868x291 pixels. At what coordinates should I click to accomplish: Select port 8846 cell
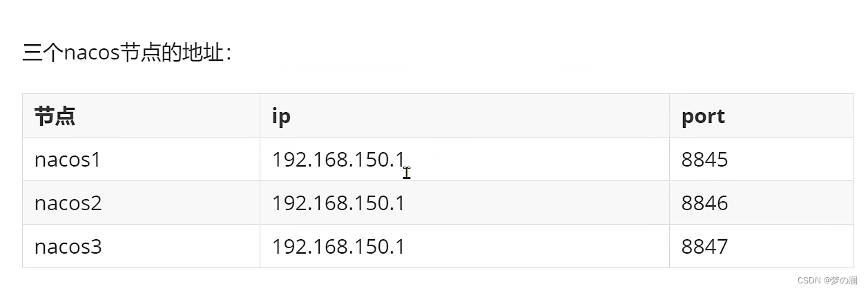pos(761,203)
